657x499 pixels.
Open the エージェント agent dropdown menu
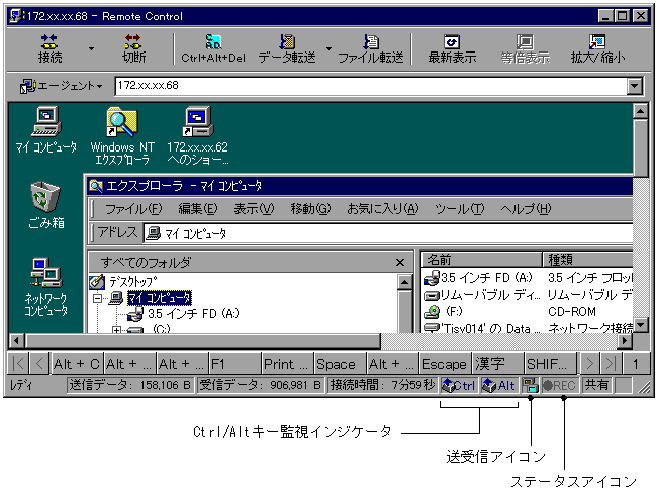(x=61, y=86)
